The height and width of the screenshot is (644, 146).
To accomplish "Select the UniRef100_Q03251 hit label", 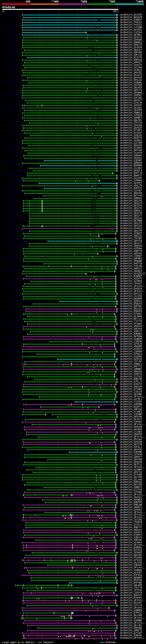I will coord(131,30).
